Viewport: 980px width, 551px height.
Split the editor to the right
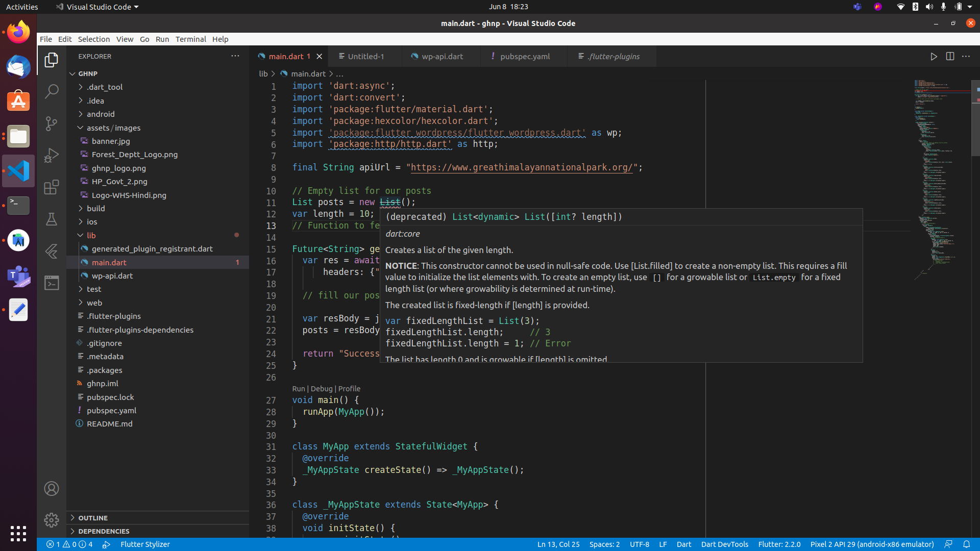click(950, 57)
